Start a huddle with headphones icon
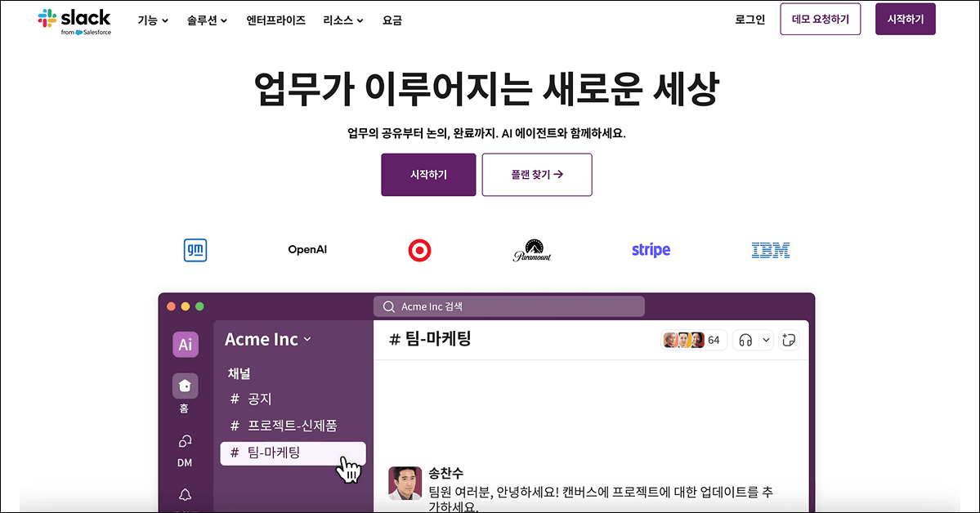 pyautogui.click(x=745, y=340)
